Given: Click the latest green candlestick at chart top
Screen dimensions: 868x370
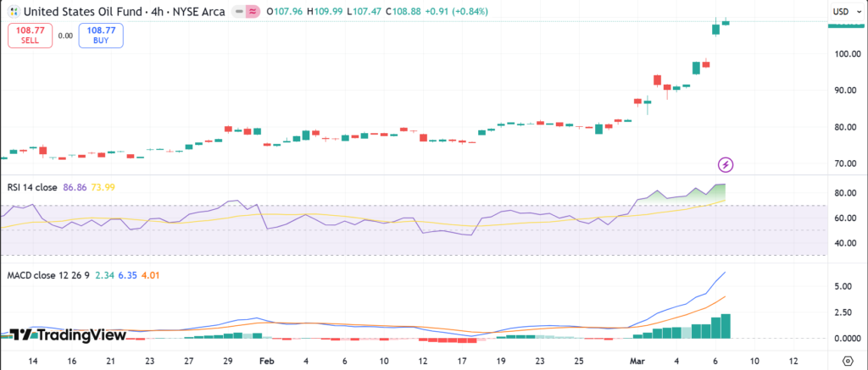Looking at the screenshot, I should 725,22.
